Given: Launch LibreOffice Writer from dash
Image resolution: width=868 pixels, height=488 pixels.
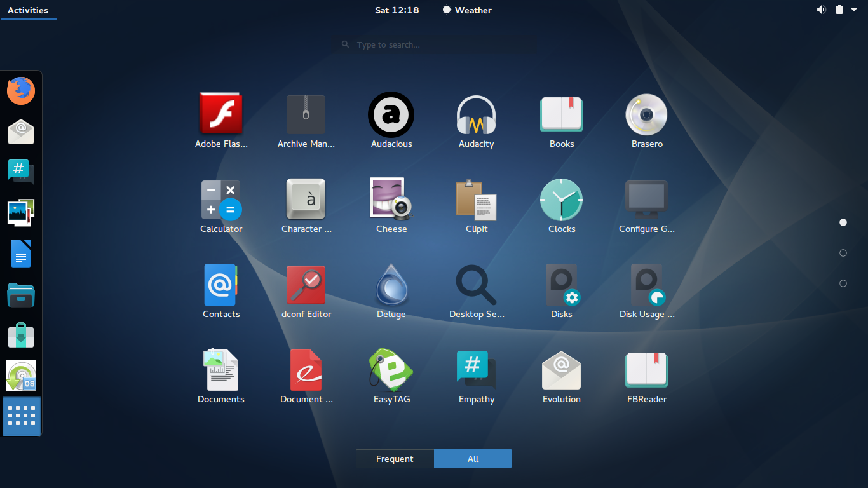Looking at the screenshot, I should point(21,254).
